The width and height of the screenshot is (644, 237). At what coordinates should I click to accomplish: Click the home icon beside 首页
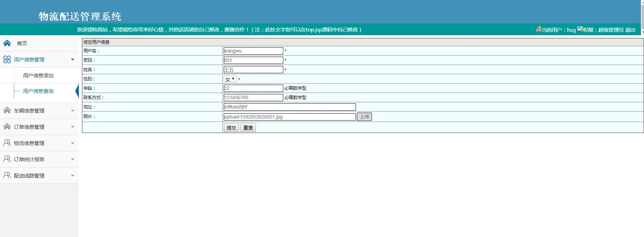coord(7,43)
